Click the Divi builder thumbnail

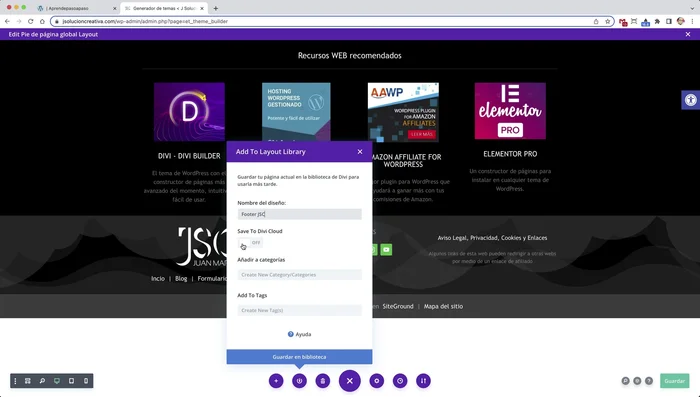click(x=189, y=112)
